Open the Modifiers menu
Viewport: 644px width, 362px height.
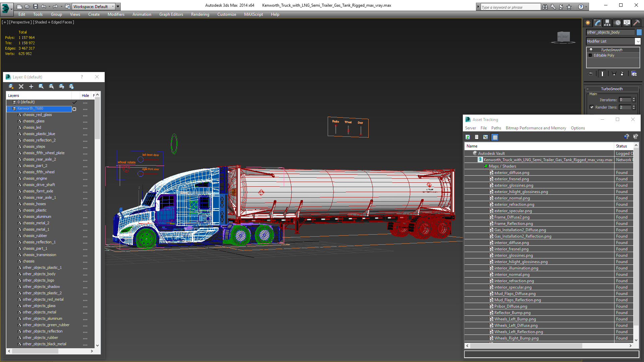tap(116, 14)
